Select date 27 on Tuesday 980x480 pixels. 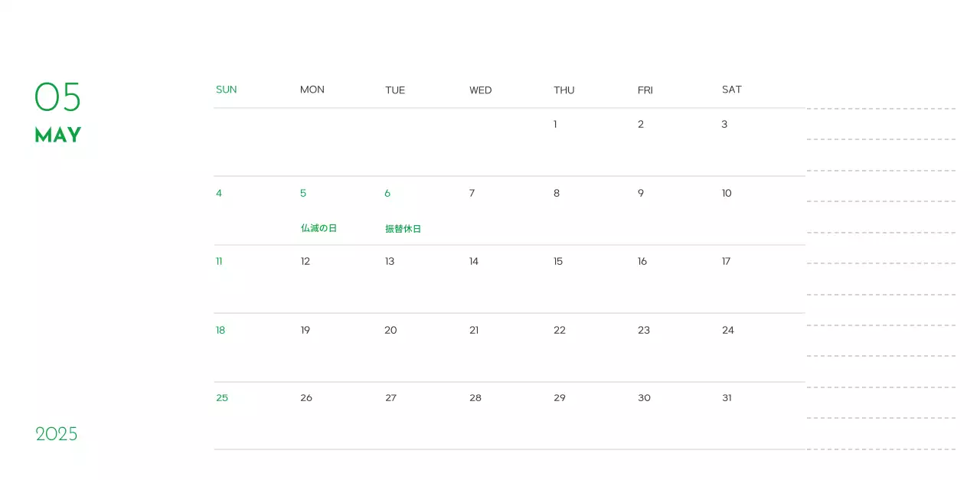[x=390, y=398]
